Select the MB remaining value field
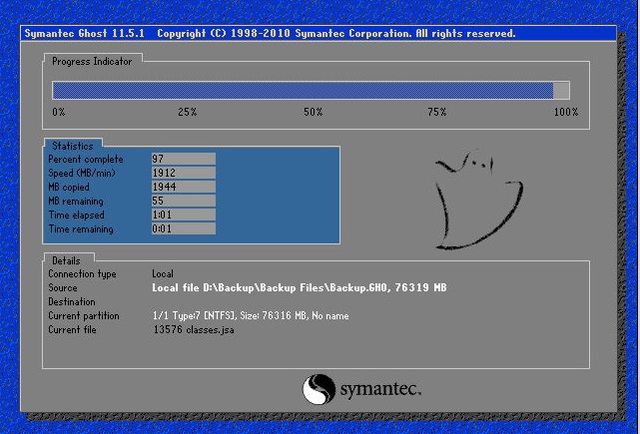Image resolution: width=640 pixels, height=434 pixels. (183, 200)
